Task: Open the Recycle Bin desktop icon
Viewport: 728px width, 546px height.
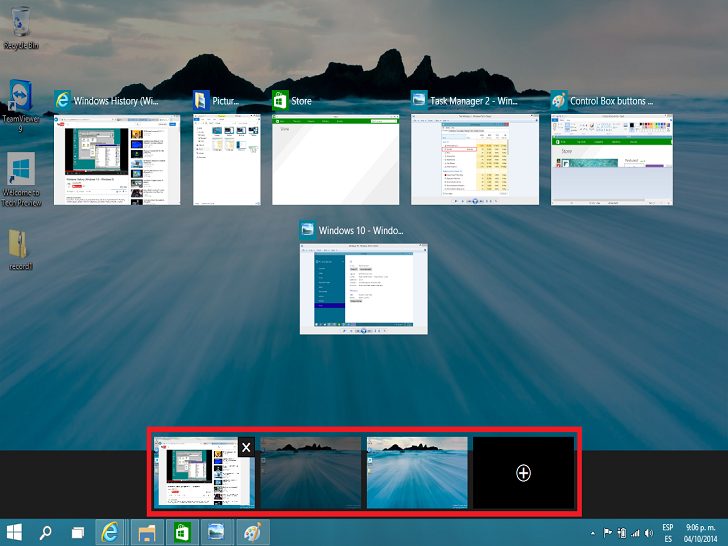Action: coord(20,29)
